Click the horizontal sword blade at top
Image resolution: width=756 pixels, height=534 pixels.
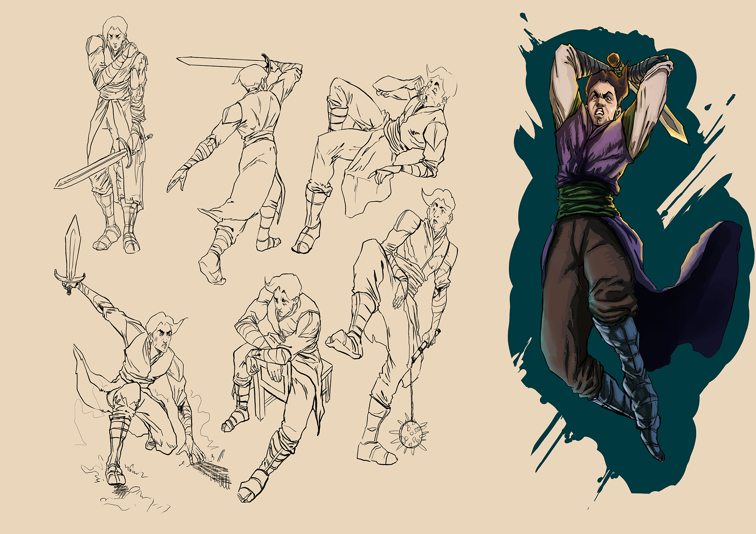(219, 62)
